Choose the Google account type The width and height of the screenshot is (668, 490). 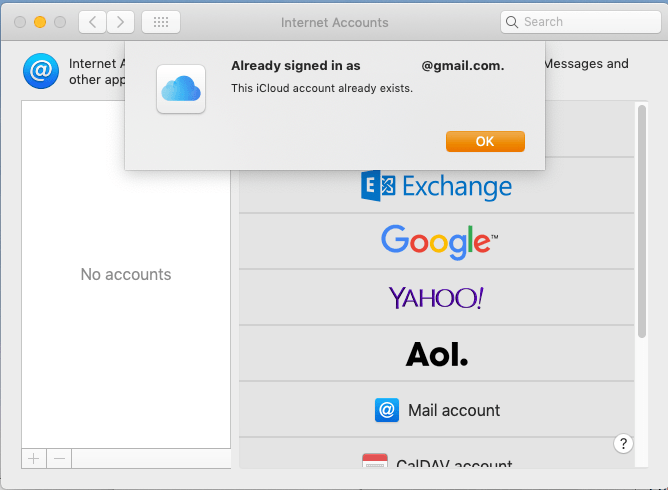click(x=437, y=242)
